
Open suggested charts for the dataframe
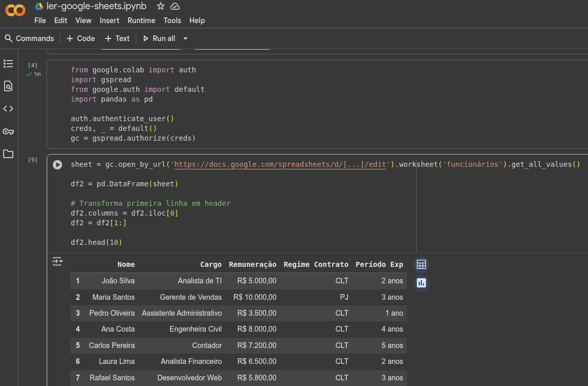pos(421,283)
